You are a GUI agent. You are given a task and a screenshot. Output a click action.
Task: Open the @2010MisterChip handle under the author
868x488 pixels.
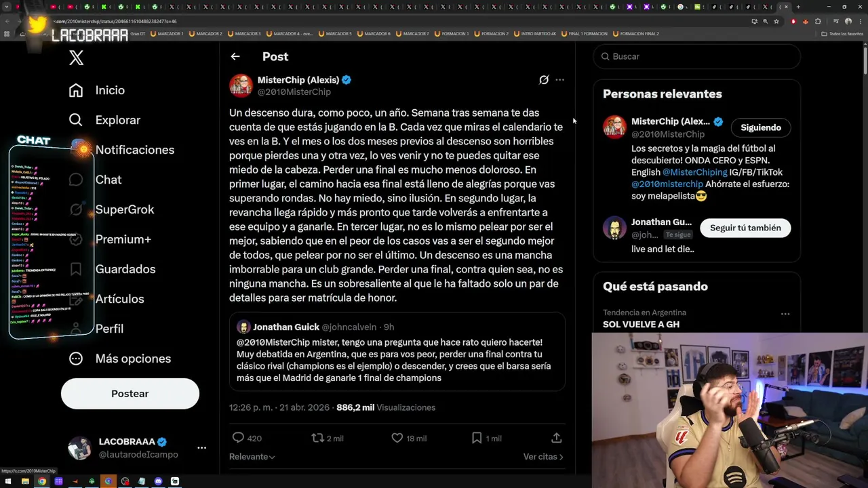tap(294, 92)
